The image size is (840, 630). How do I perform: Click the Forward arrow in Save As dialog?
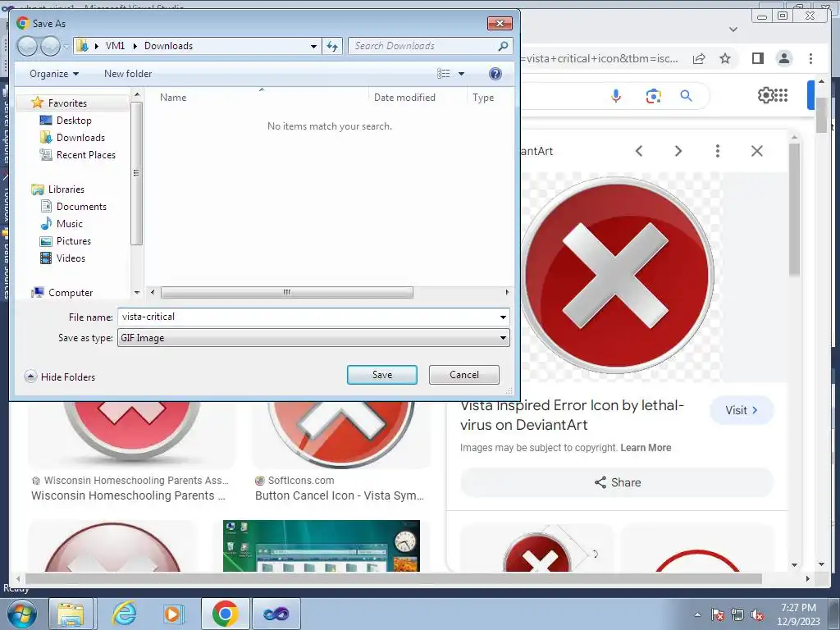[x=50, y=46]
